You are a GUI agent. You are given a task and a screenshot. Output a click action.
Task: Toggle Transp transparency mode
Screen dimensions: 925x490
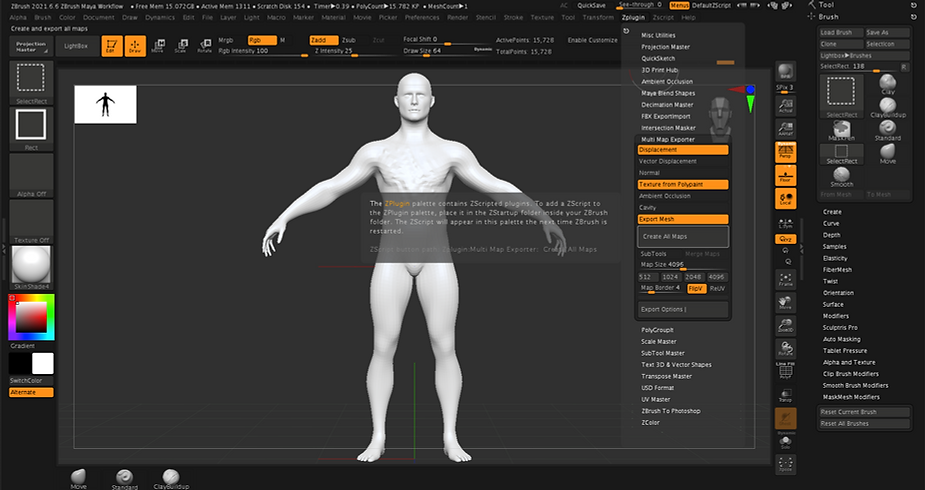pos(785,395)
